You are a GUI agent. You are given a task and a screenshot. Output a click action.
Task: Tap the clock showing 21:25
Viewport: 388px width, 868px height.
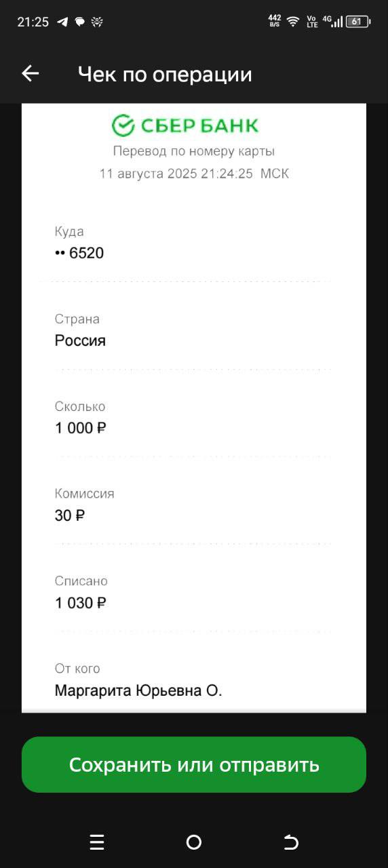coord(33,22)
